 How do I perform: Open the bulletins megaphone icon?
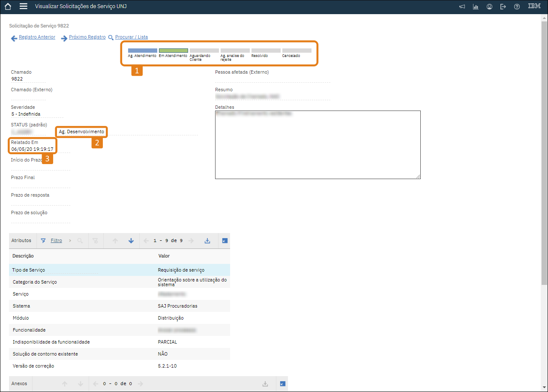click(462, 7)
